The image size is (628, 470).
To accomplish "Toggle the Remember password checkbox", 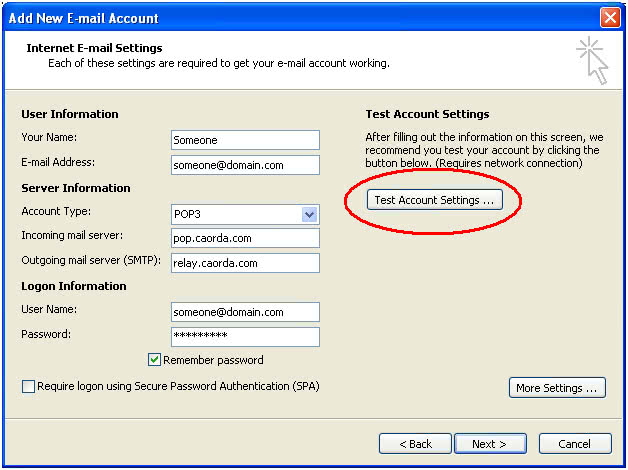I will point(154,360).
